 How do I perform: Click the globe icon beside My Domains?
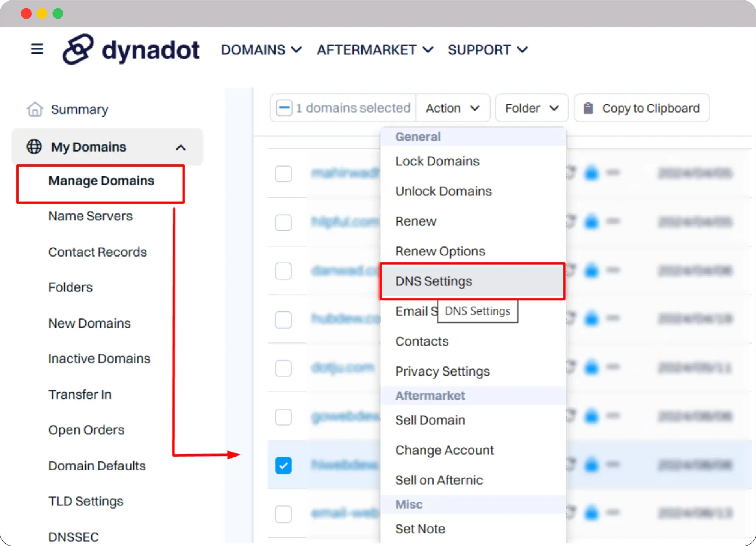click(x=34, y=146)
